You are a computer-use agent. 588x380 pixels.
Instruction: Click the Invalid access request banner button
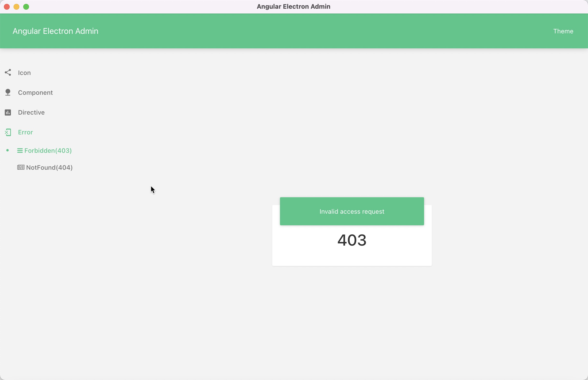(352, 211)
